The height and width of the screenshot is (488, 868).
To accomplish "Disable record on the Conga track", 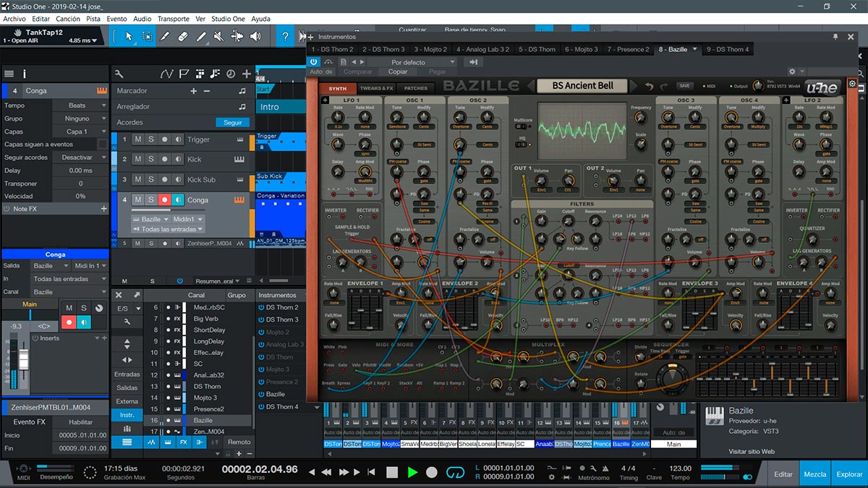I will click(165, 200).
